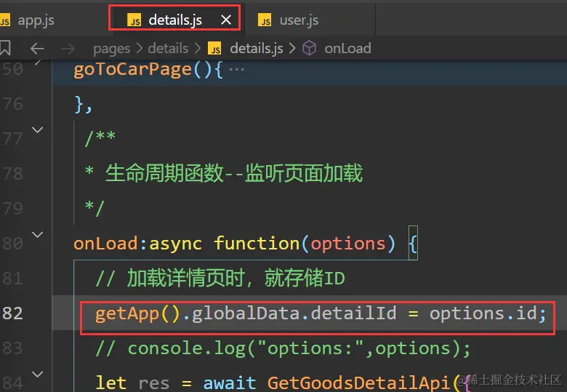Click the 'async' keyword on line 80
The image size is (567, 392).
175,244
